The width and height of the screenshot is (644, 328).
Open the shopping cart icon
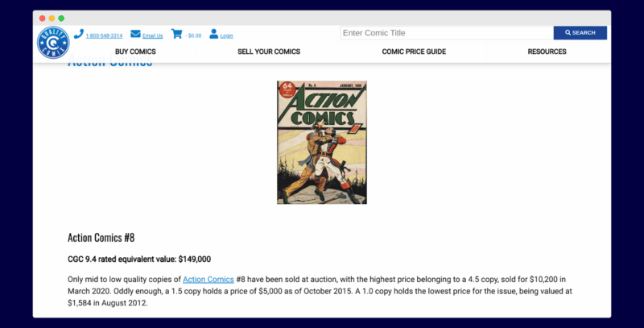(x=176, y=34)
